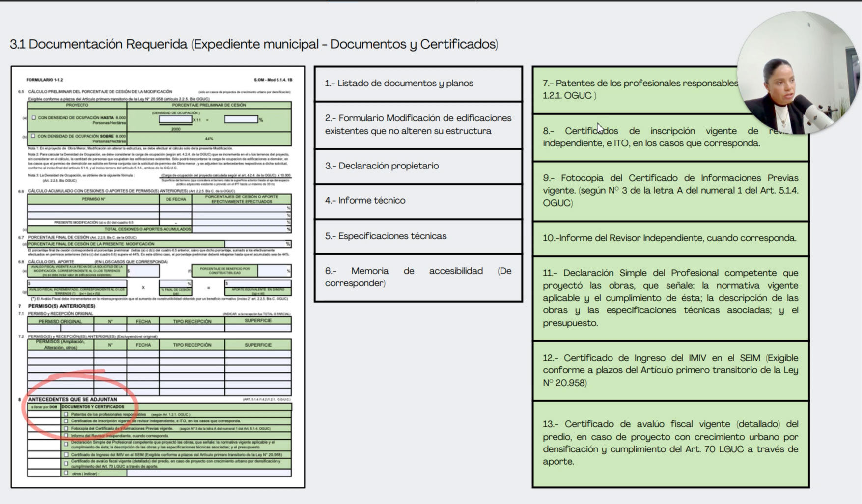Screen dimensions: 862x504
Task: Check the Patentes de los profesionales checkbox
Action: pyautogui.click(x=66, y=414)
